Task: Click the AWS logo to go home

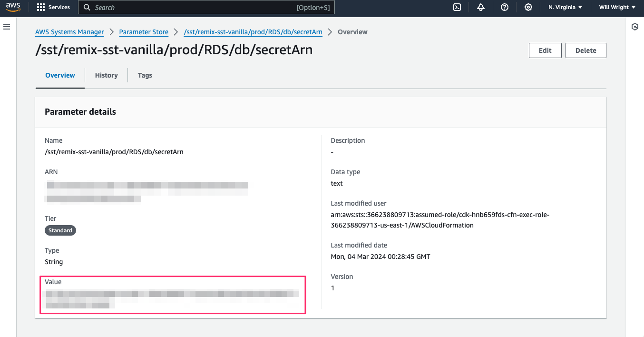Action: click(x=13, y=7)
